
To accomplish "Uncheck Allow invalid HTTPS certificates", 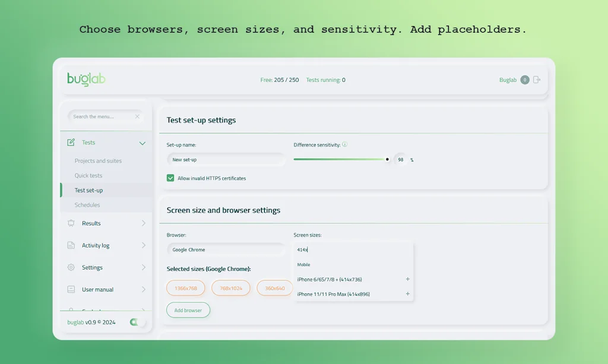I will click(170, 178).
